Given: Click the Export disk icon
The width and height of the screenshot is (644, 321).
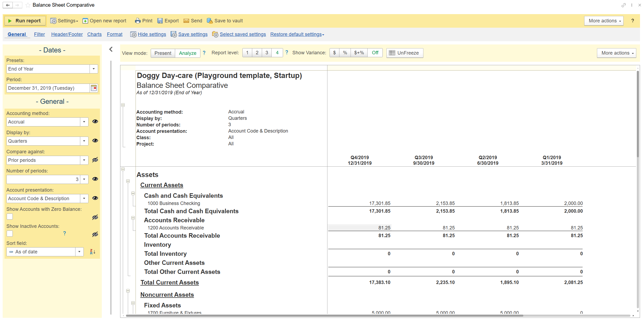Looking at the screenshot, I should tap(160, 21).
